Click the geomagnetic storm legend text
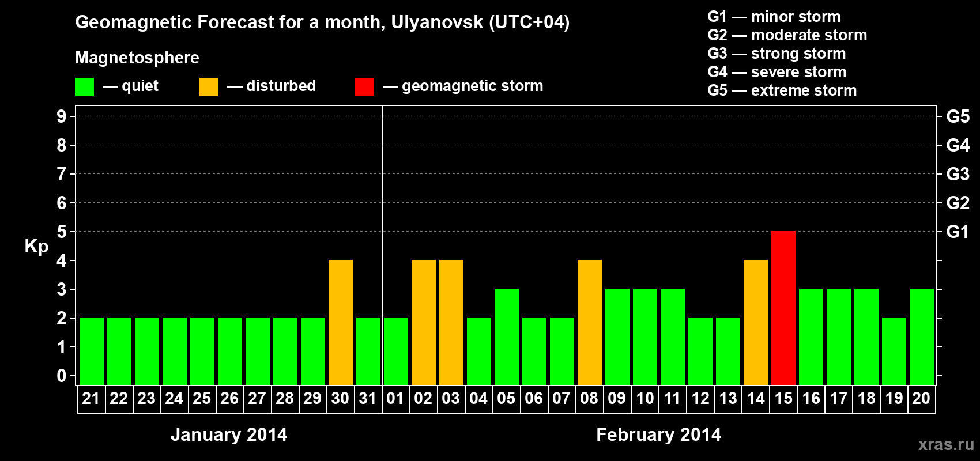Screen dimensions: 980x461 click(473, 86)
